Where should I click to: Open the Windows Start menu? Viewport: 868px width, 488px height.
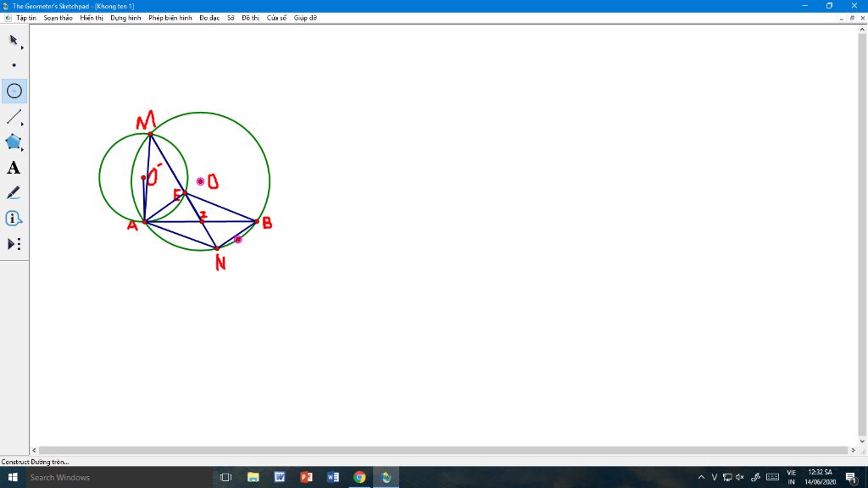point(12,477)
